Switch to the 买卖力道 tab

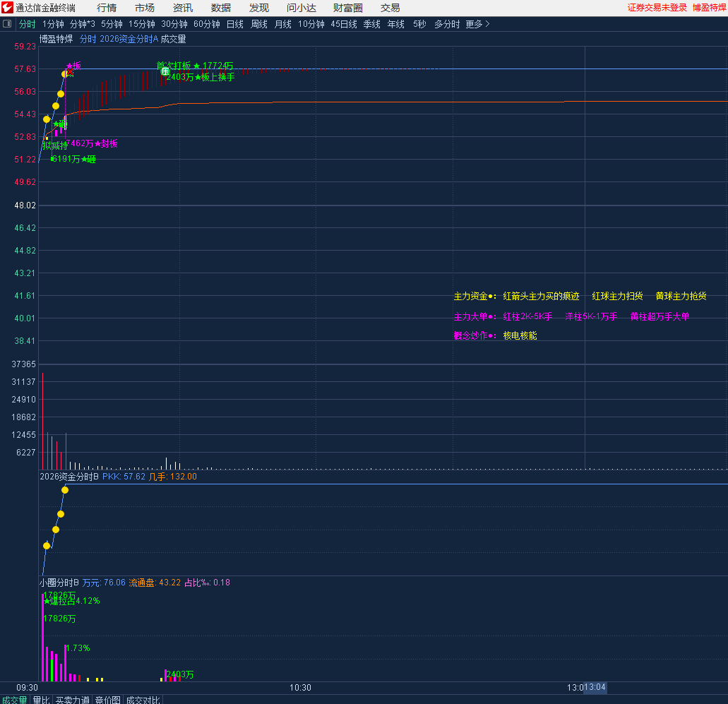pos(71,698)
